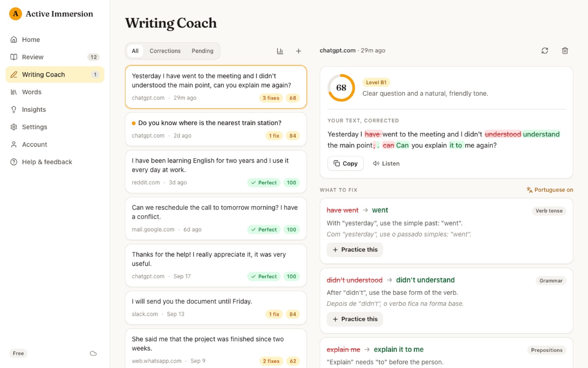Switch to the All tab
588x368 pixels.
pyautogui.click(x=135, y=51)
